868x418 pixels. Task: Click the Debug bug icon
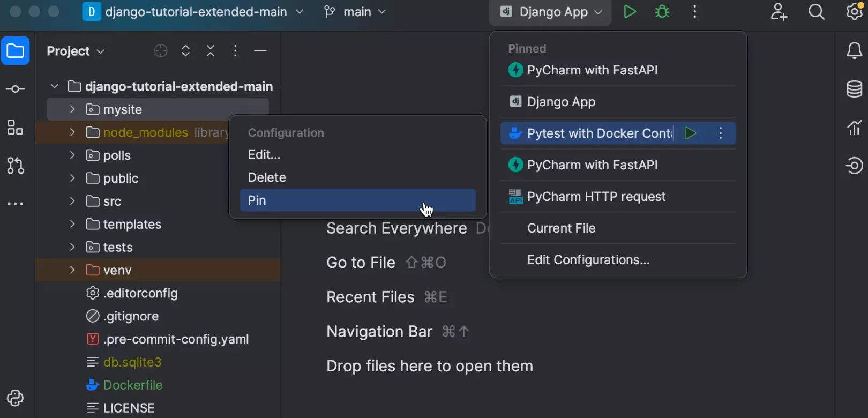(662, 12)
